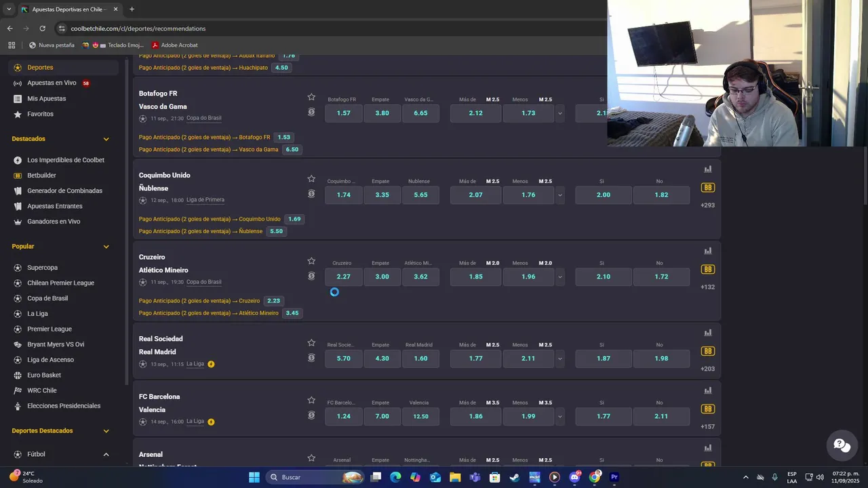Expand more totals for Cruzeiro match
The width and height of the screenshot is (868, 488).
point(559,277)
